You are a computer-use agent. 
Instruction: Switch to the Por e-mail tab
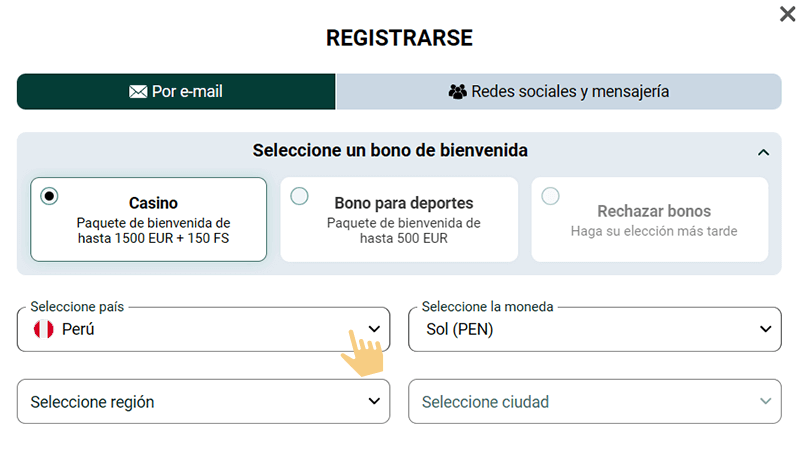click(x=176, y=92)
